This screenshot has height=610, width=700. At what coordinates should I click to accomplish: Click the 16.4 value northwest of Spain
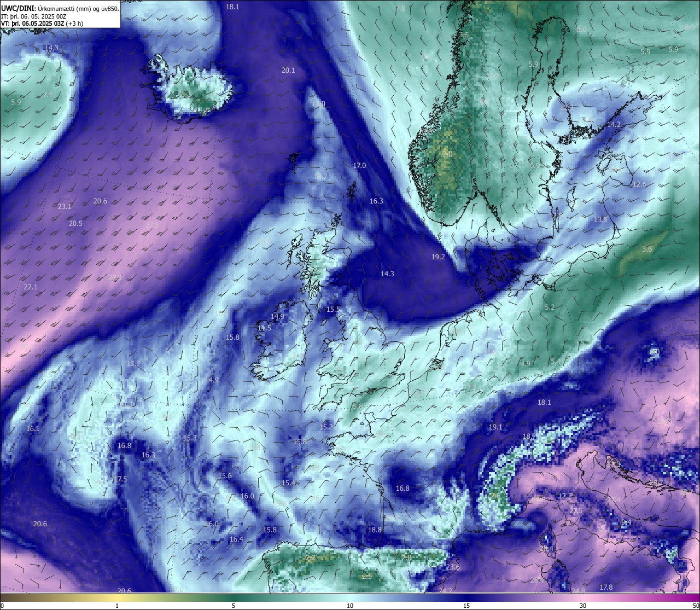point(236,539)
